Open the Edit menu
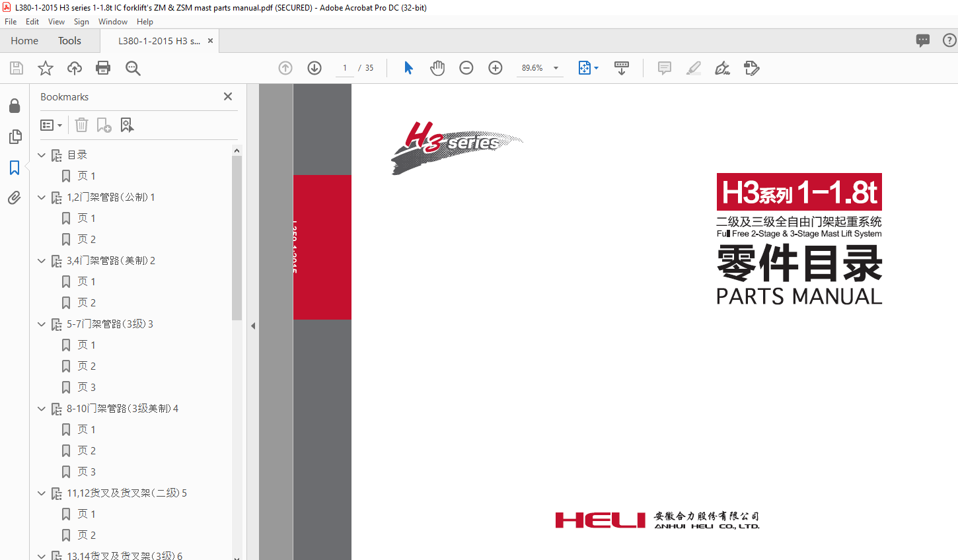 (x=32, y=22)
